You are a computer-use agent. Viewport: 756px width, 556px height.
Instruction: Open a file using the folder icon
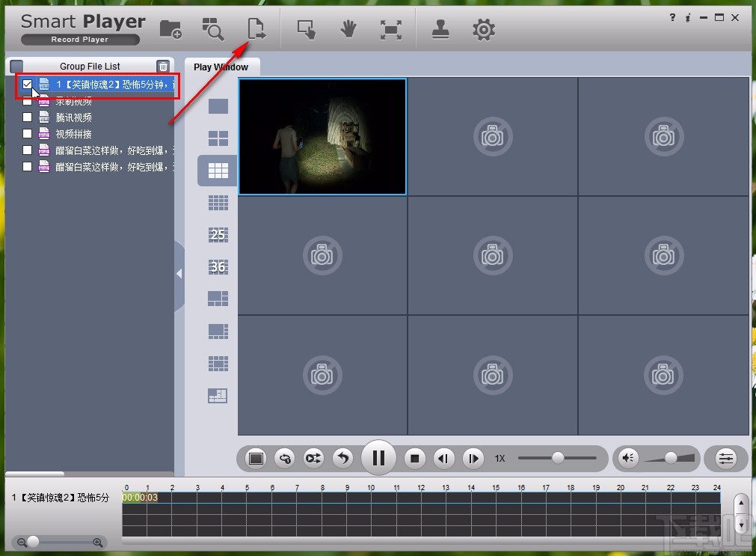[x=170, y=28]
